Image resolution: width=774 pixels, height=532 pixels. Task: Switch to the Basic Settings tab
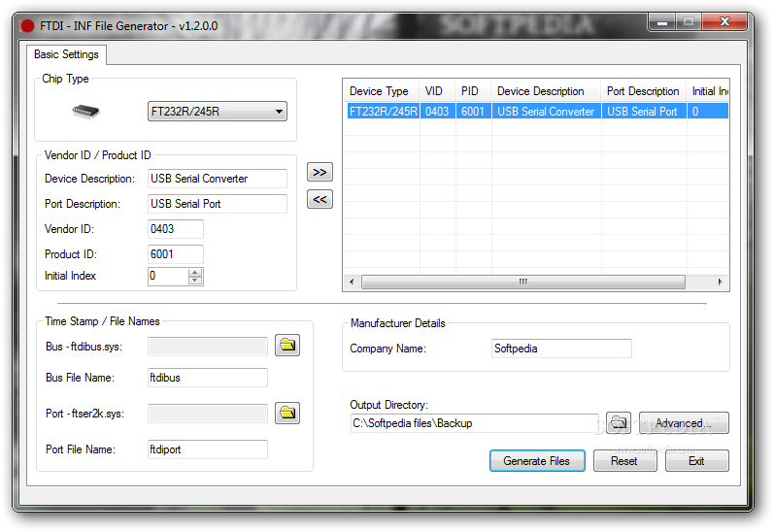point(67,54)
